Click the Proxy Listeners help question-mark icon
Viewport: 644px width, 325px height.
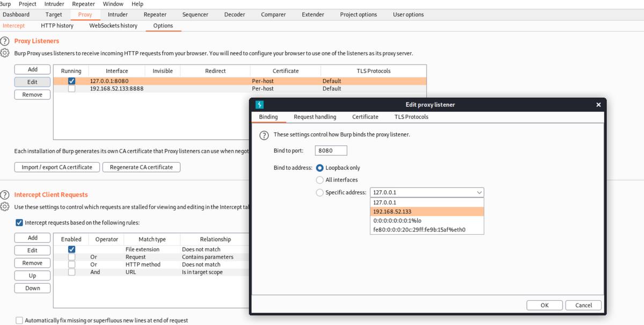(5, 41)
